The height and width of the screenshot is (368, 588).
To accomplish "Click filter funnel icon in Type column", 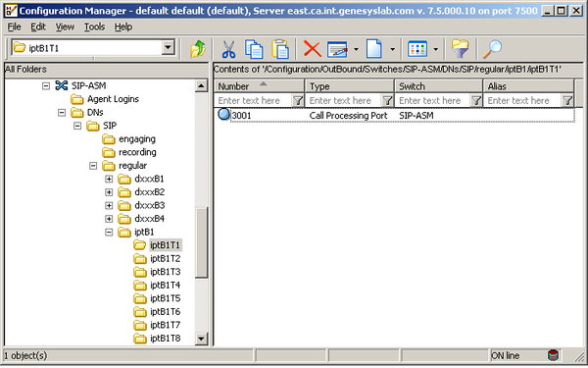I will pos(387,101).
